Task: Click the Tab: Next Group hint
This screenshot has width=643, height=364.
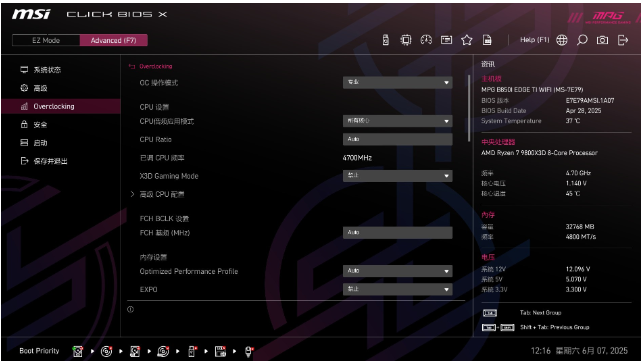Action: pyautogui.click(x=540, y=313)
